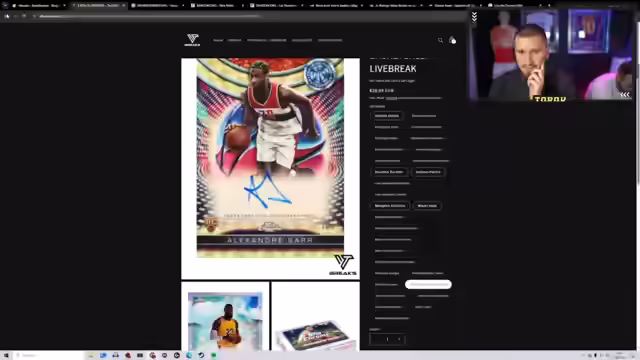Select the Houston Rockets team option
Viewport: 640px width, 360px height.
(389, 172)
